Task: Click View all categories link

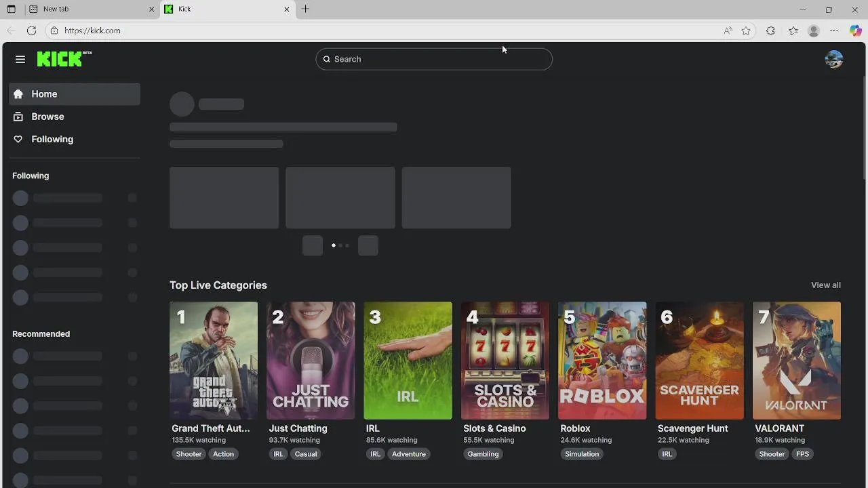Action: (x=825, y=285)
